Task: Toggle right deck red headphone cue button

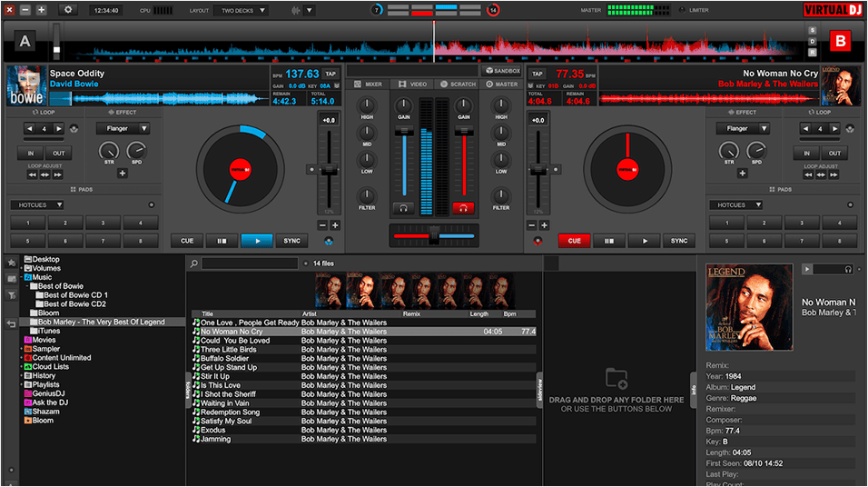Action: point(463,208)
